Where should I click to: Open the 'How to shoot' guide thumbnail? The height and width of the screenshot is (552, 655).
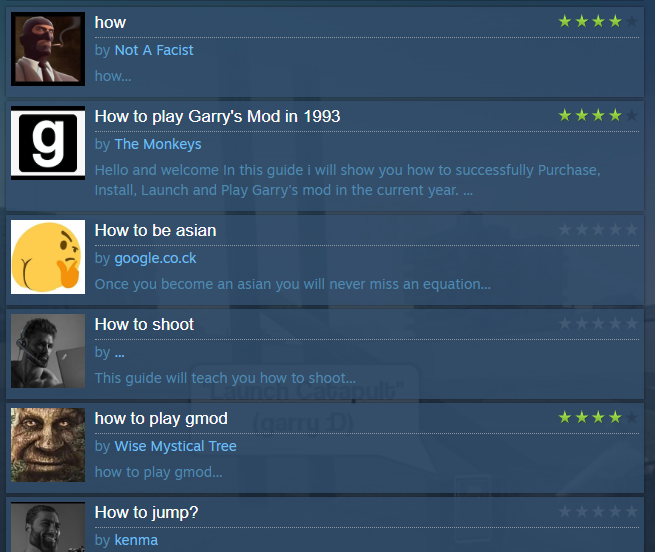pyautogui.click(x=48, y=351)
